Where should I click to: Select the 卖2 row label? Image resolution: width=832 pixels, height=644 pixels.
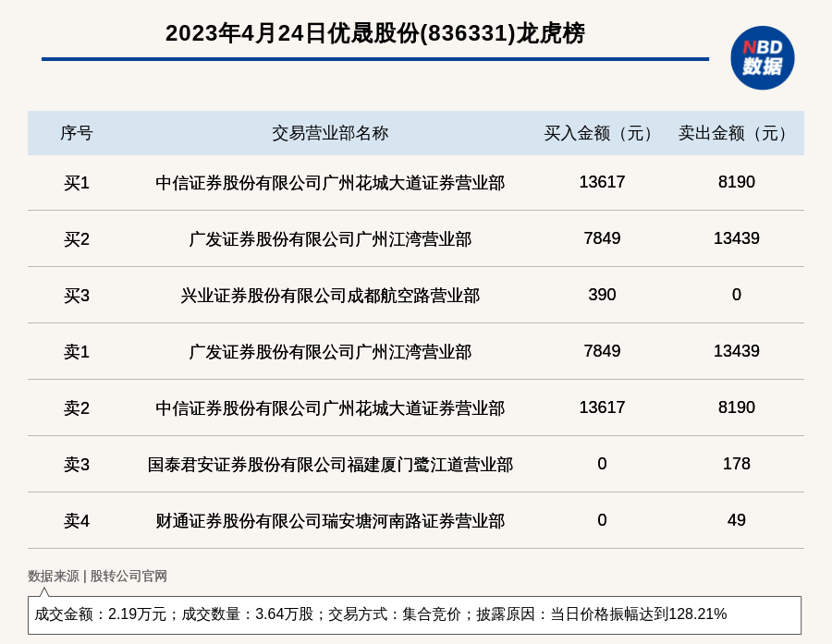[x=77, y=408]
